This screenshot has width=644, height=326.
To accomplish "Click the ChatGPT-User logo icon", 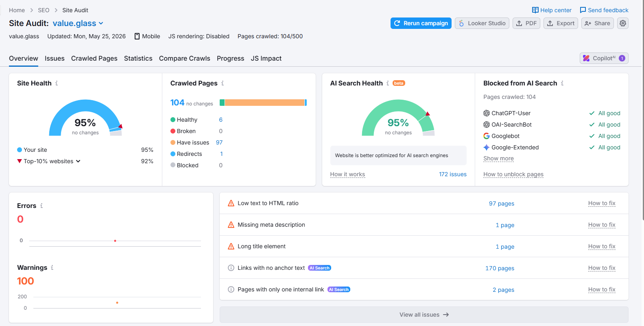I will (x=487, y=113).
